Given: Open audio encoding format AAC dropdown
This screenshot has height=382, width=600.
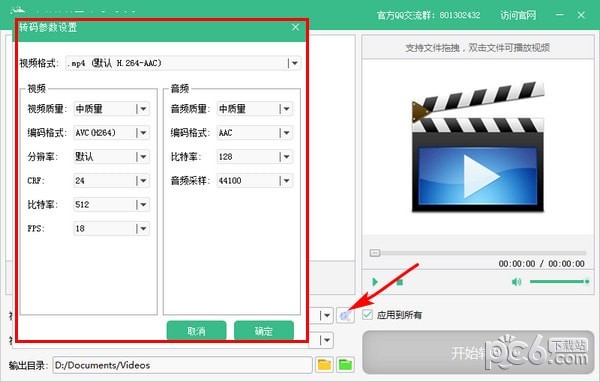Looking at the screenshot, I should tap(255, 133).
